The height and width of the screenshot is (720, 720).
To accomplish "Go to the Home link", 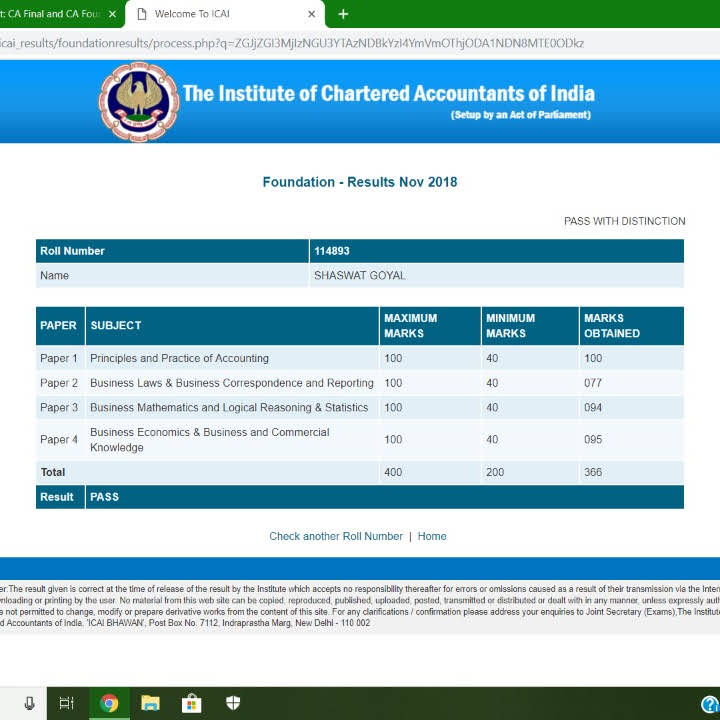I will click(x=432, y=536).
